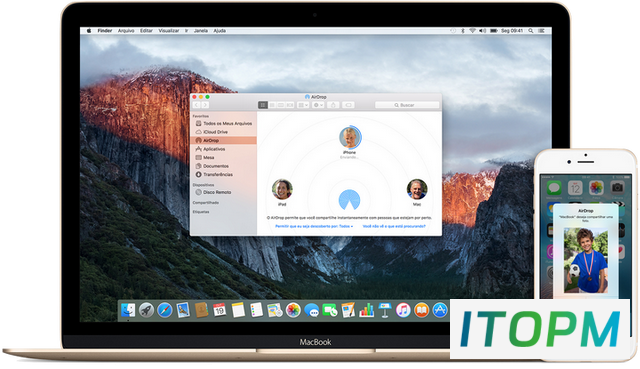Click the Buscar search field
This screenshot has width=640, height=369.
click(x=407, y=105)
